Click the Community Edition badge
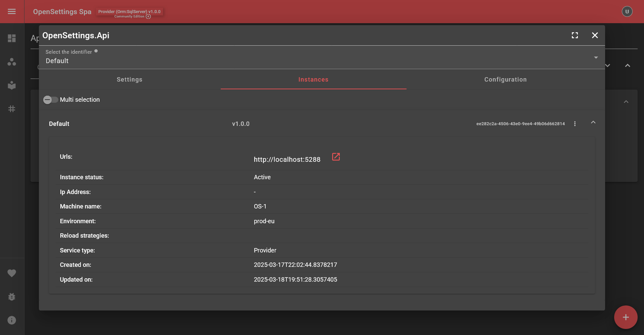The image size is (644, 335). point(132,16)
